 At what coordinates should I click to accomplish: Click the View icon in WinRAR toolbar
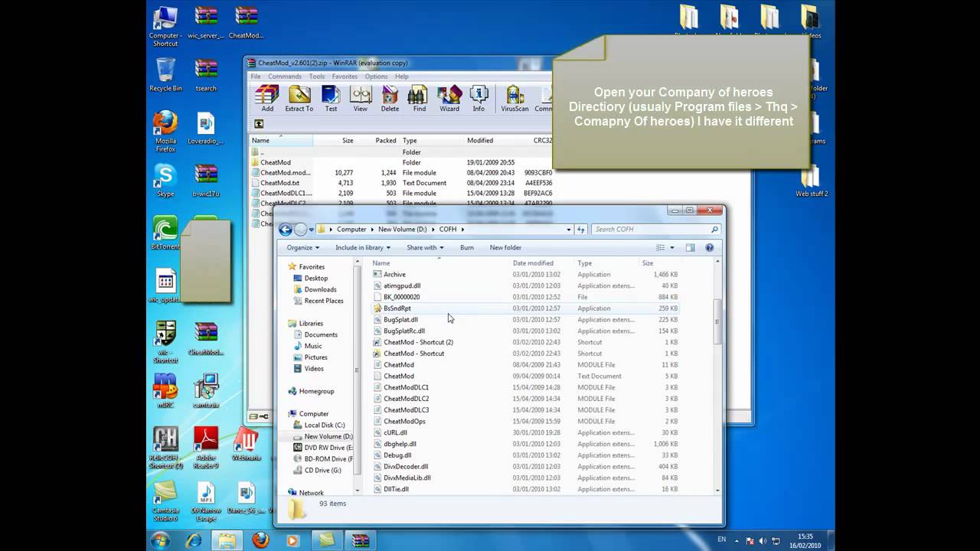pyautogui.click(x=360, y=99)
